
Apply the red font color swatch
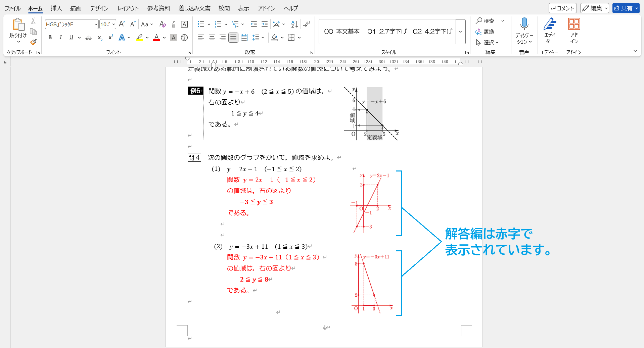coord(156,38)
